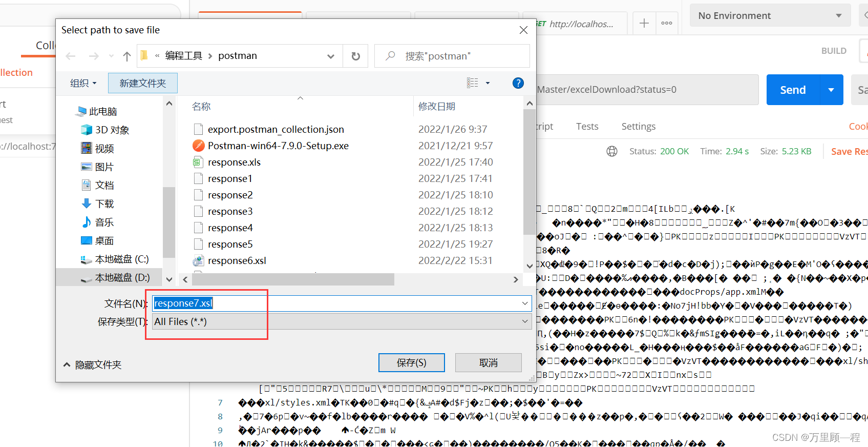Go up one folder level

coord(127,56)
